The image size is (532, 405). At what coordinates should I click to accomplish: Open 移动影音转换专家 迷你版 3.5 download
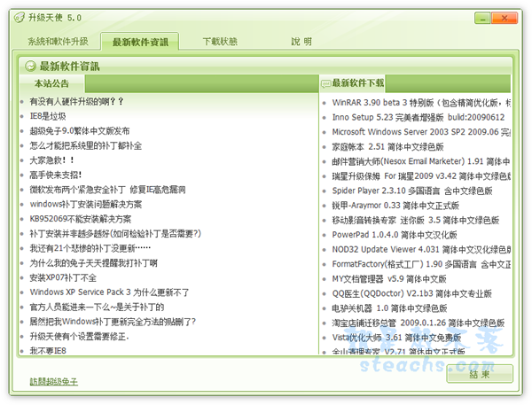(x=416, y=221)
